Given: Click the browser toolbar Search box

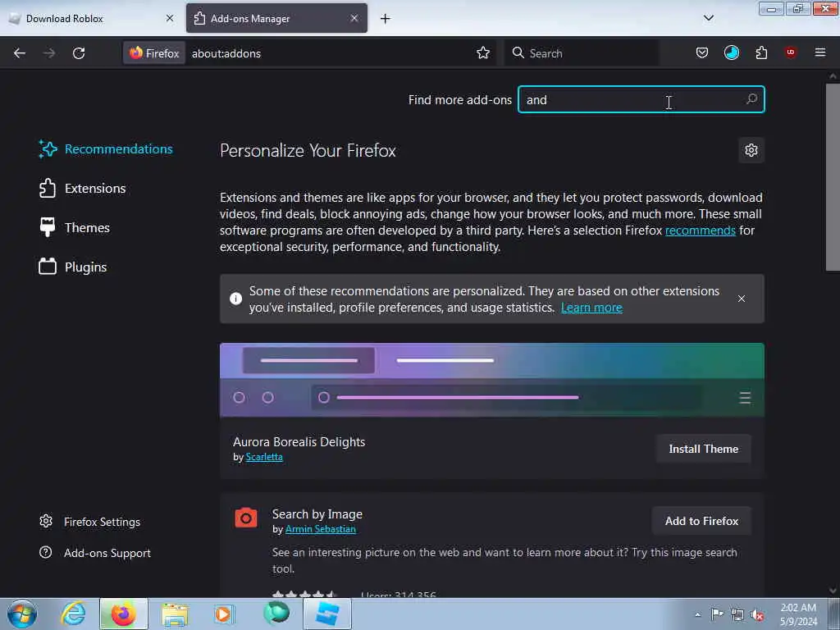Looking at the screenshot, I should click(582, 53).
